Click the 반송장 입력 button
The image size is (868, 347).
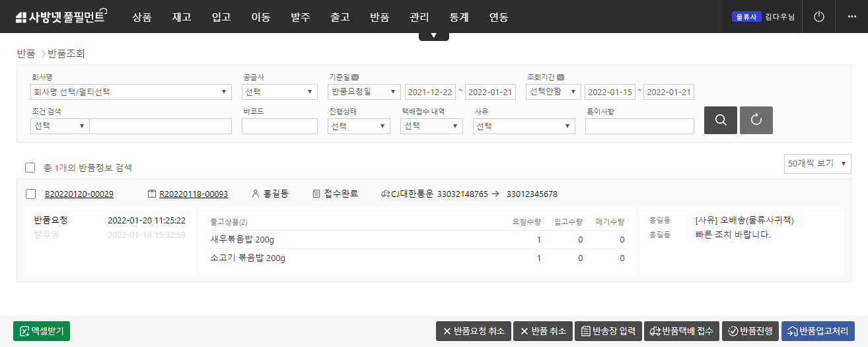coord(608,331)
